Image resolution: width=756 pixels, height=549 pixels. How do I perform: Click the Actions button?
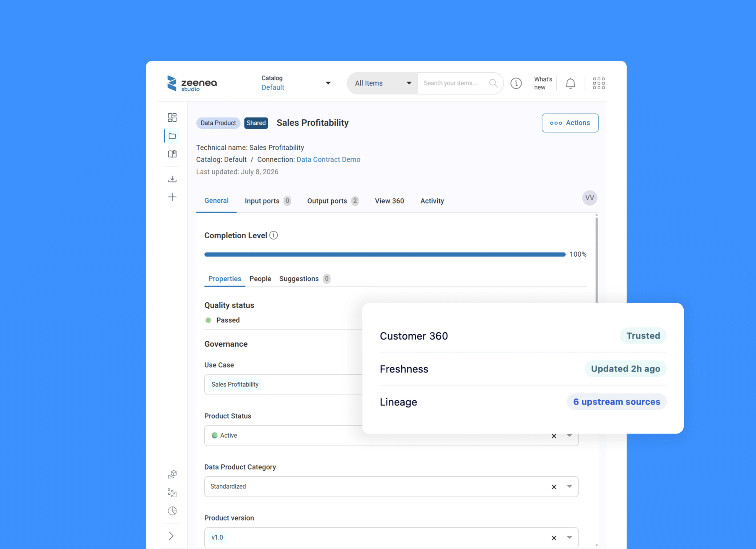[x=570, y=123]
